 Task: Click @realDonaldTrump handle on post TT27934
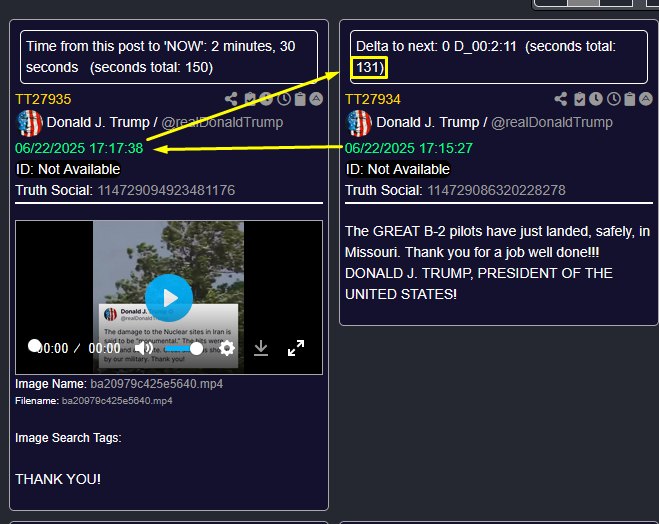[x=552, y=122]
